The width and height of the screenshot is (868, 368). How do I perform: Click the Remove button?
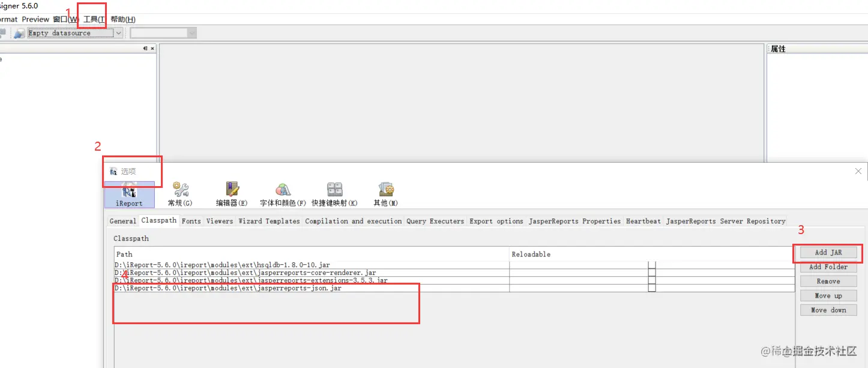828,282
